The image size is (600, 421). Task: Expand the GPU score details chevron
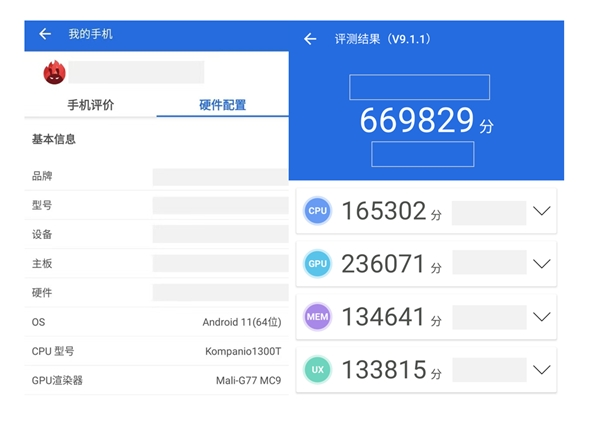(x=542, y=264)
